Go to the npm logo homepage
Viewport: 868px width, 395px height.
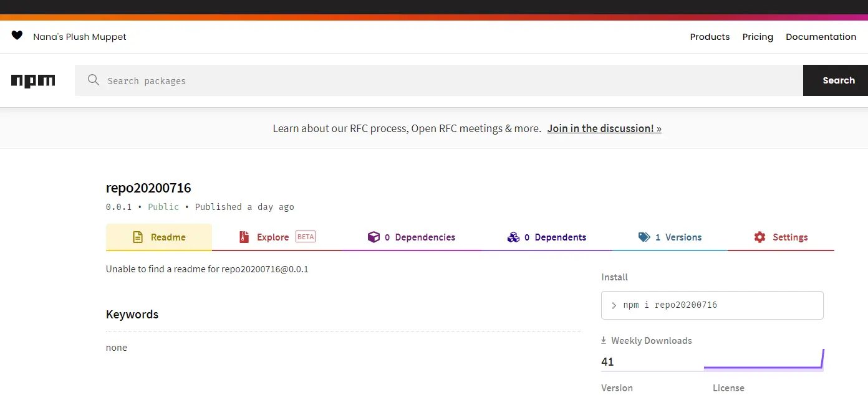pos(33,81)
